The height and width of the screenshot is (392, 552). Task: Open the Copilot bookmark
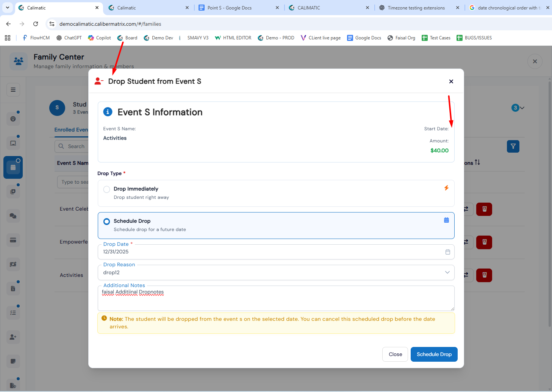tap(99, 38)
